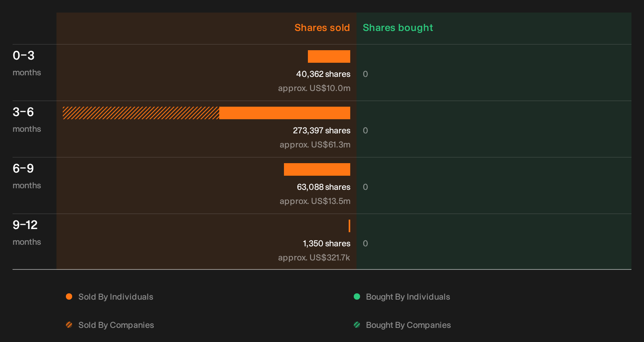Click the 273,397 shares value

pyautogui.click(x=322, y=131)
